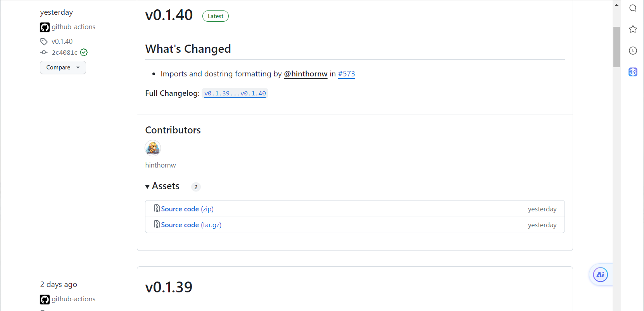The width and height of the screenshot is (644, 311).
Task: Click the file icon beside Source code (zip)
Action: (157, 208)
